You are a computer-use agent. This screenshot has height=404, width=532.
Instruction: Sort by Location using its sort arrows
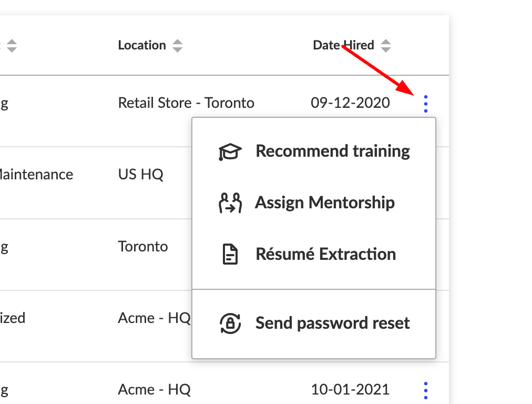[178, 46]
